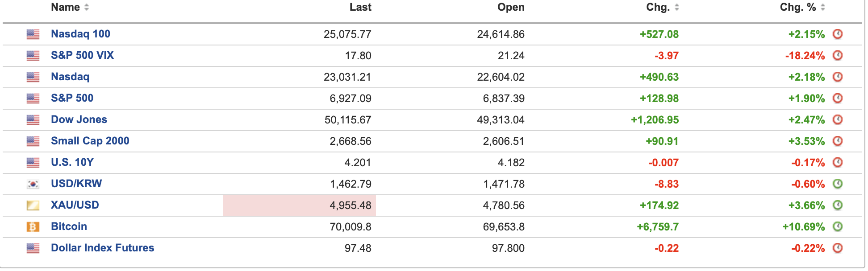The image size is (868, 271).
Task: Click the green clock icon in Bitcoin row
Action: [x=838, y=227]
